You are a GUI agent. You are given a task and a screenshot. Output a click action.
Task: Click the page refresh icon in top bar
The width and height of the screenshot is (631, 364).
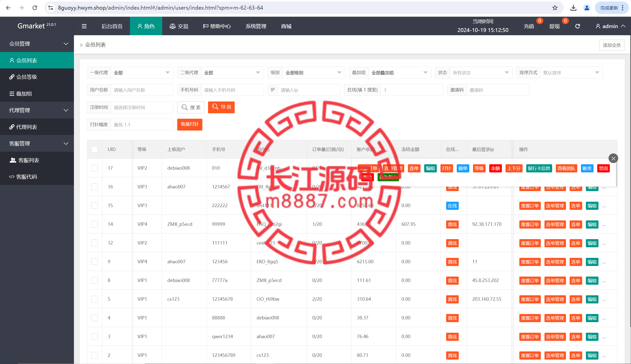pyautogui.click(x=578, y=26)
